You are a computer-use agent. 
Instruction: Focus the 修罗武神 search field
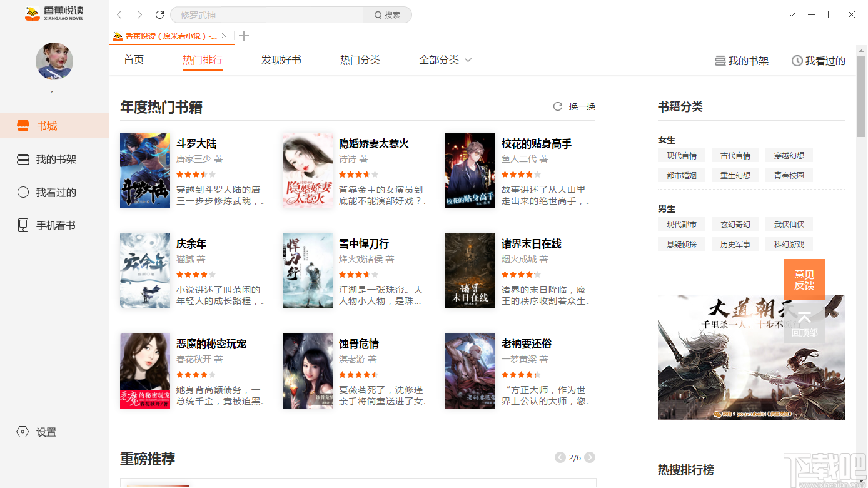click(266, 14)
